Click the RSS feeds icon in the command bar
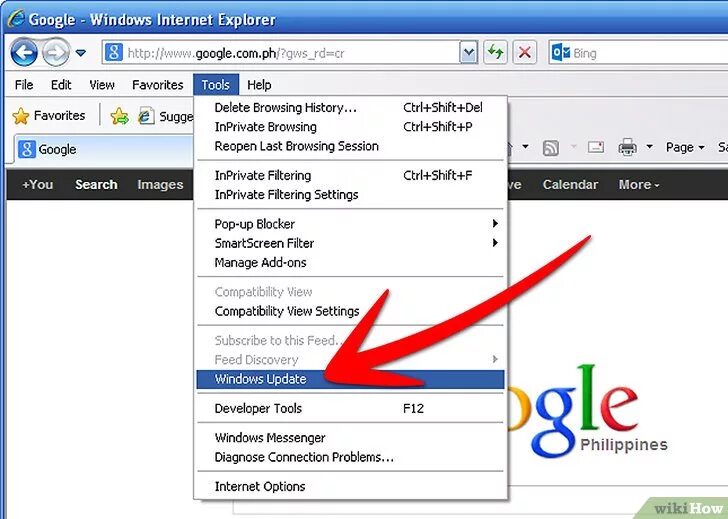728x519 pixels. [x=551, y=148]
